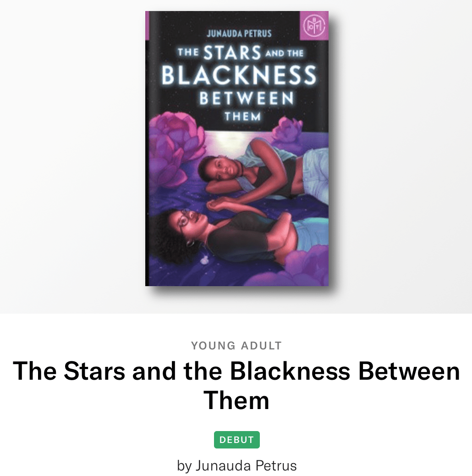
Task: Click the word Them in the heading
Action: pyautogui.click(x=236, y=400)
